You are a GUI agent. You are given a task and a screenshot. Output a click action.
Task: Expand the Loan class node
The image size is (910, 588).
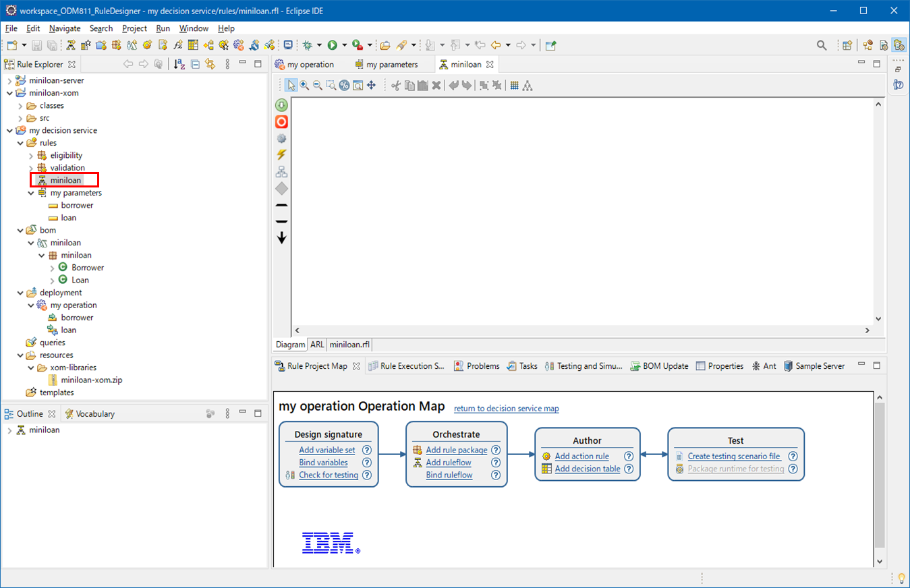pyautogui.click(x=53, y=280)
